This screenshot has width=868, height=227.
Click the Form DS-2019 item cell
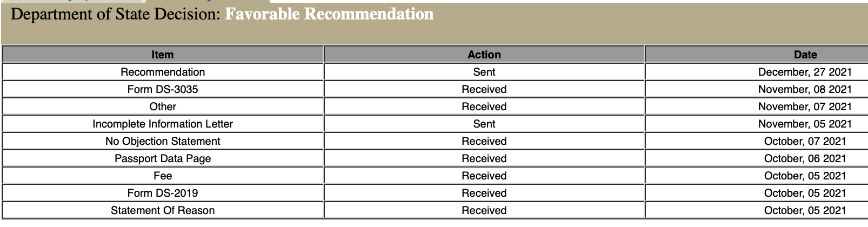[163, 193]
